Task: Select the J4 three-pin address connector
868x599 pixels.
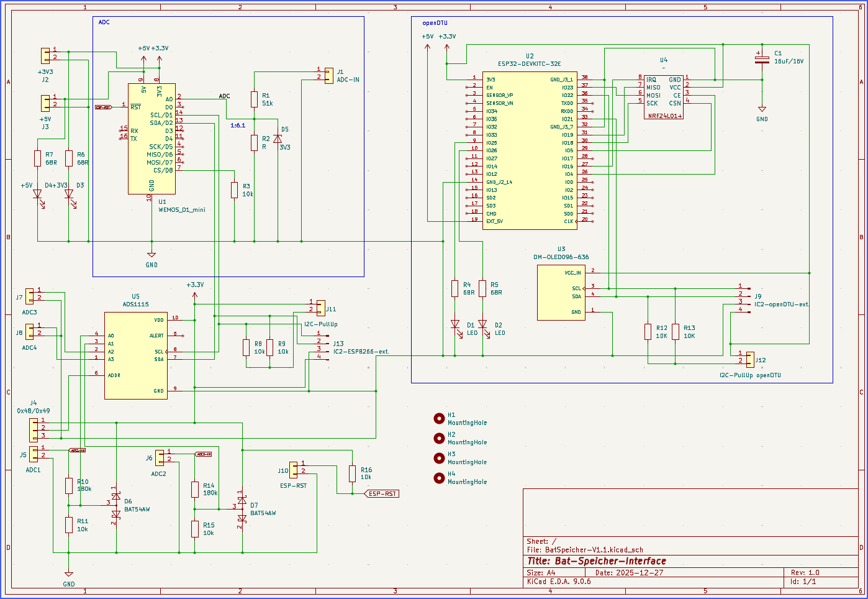Action: pyautogui.click(x=34, y=429)
